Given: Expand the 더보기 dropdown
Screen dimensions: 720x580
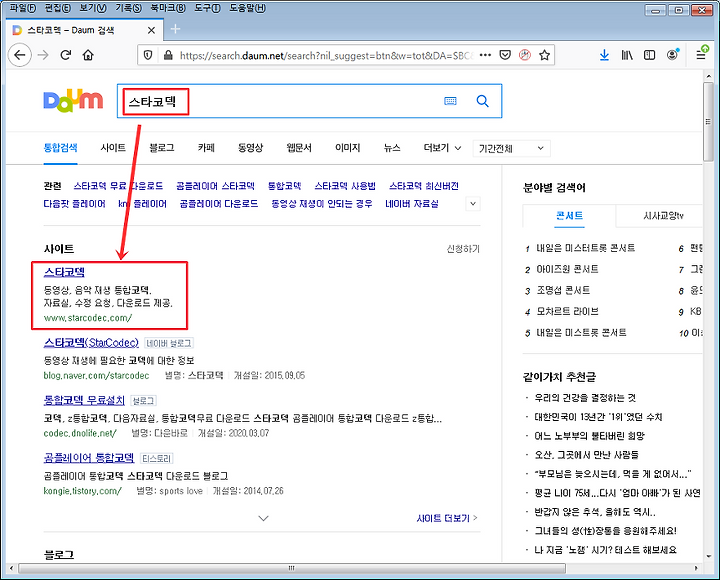Looking at the screenshot, I should (x=442, y=148).
